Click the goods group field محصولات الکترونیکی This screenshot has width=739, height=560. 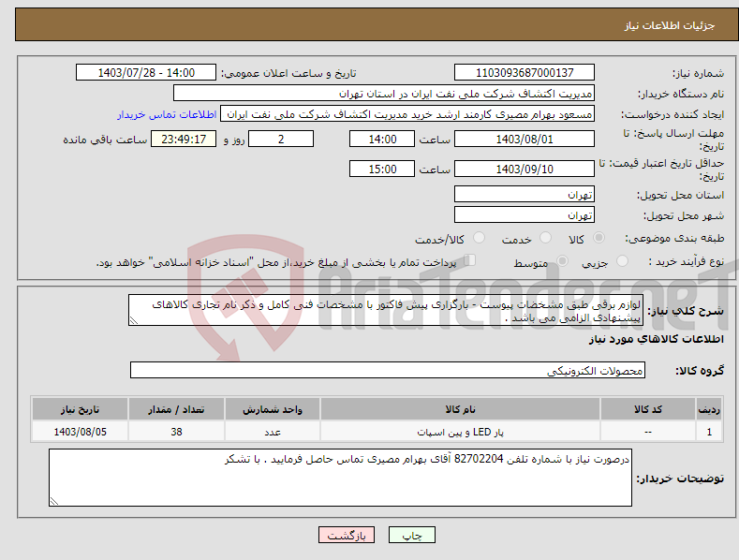[388, 371]
